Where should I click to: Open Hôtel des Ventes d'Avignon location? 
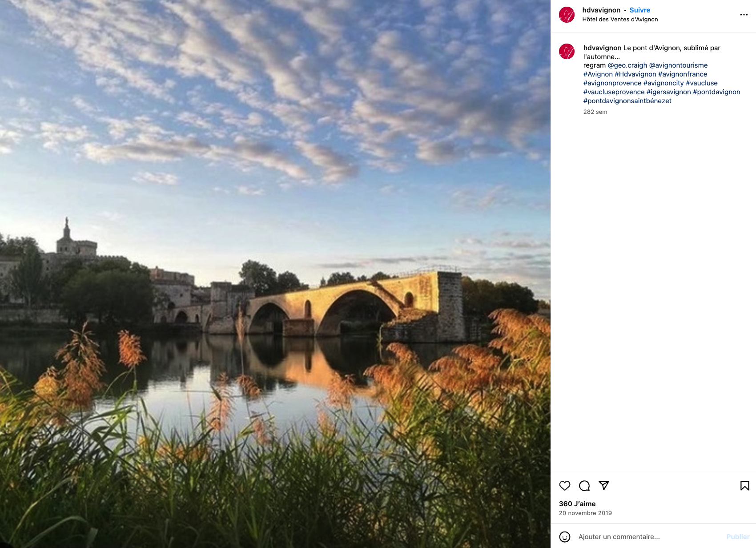(x=620, y=19)
